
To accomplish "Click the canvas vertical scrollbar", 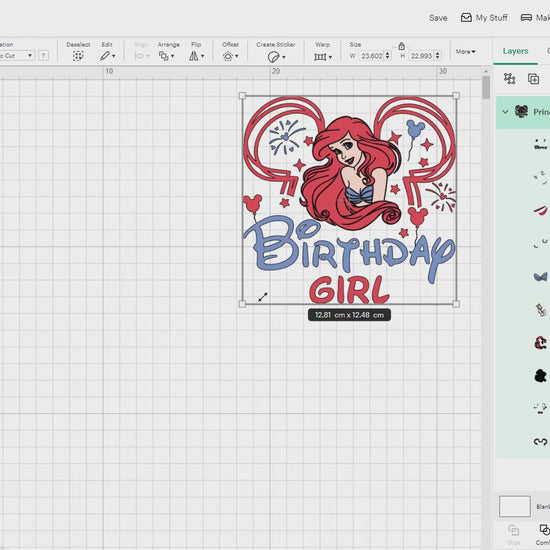I will 486,87.
